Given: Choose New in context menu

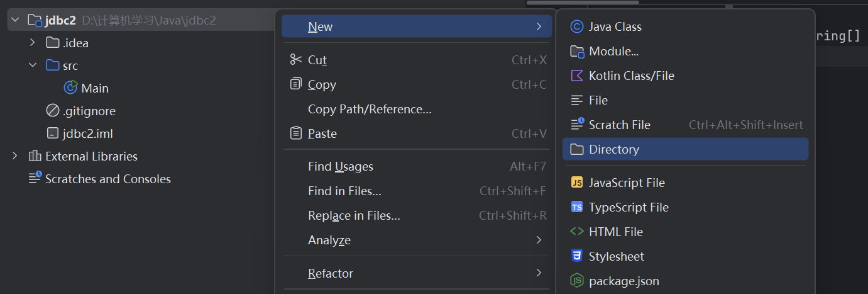Looking at the screenshot, I should point(417,26).
